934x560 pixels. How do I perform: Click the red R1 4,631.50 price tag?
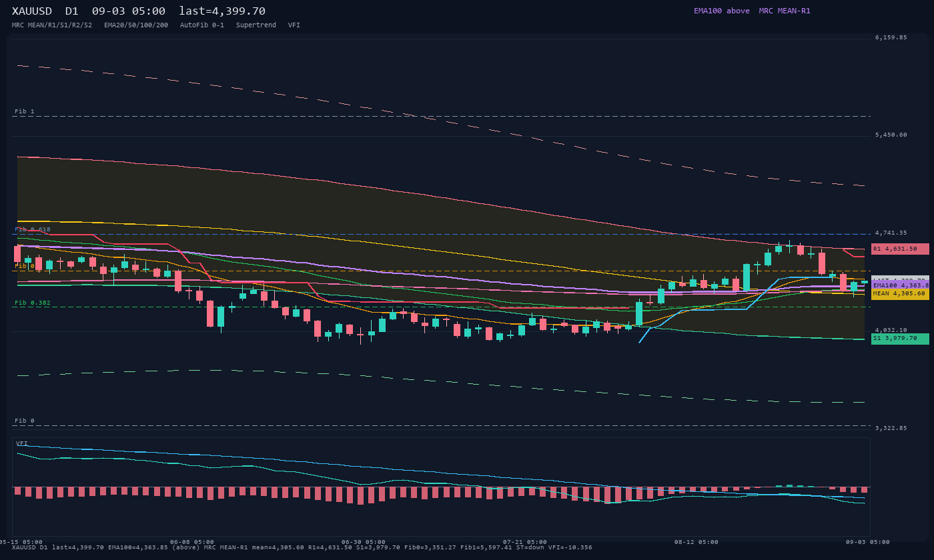(900, 249)
